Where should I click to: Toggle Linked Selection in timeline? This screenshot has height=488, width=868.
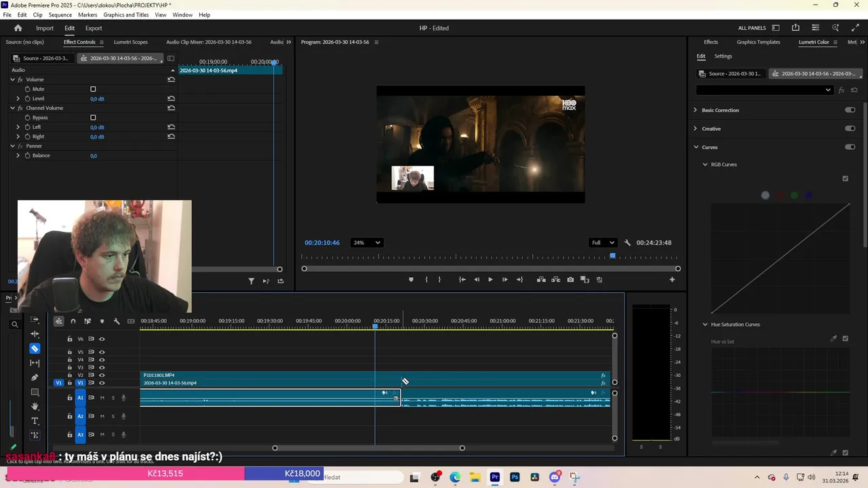pos(87,321)
